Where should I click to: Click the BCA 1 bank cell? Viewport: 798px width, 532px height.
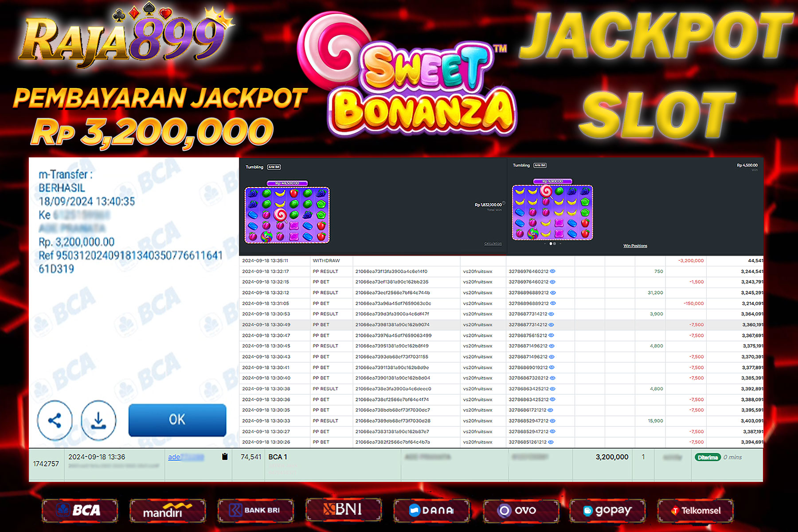click(x=278, y=457)
